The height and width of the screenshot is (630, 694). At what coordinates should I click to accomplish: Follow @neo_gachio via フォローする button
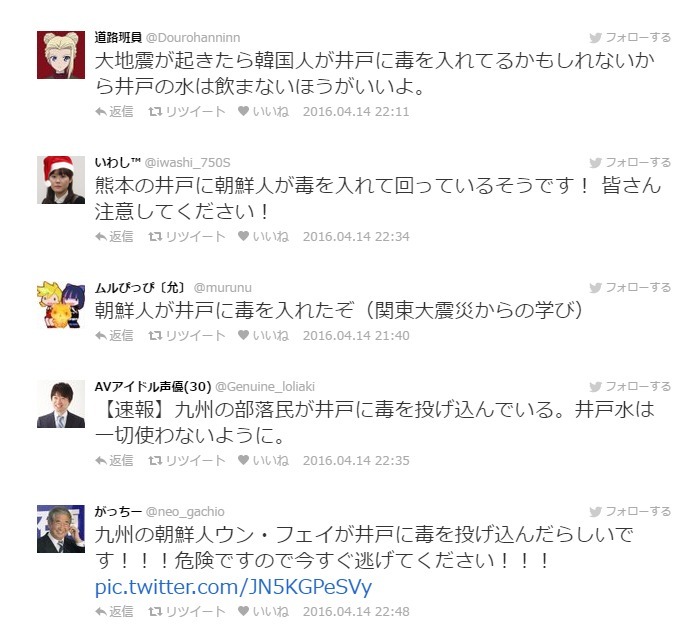(630, 512)
